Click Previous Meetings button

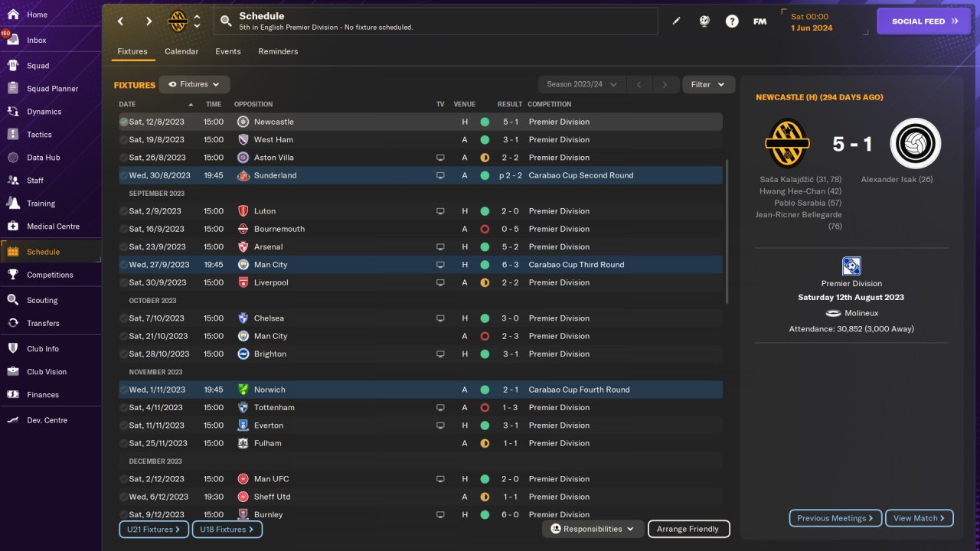coord(835,518)
